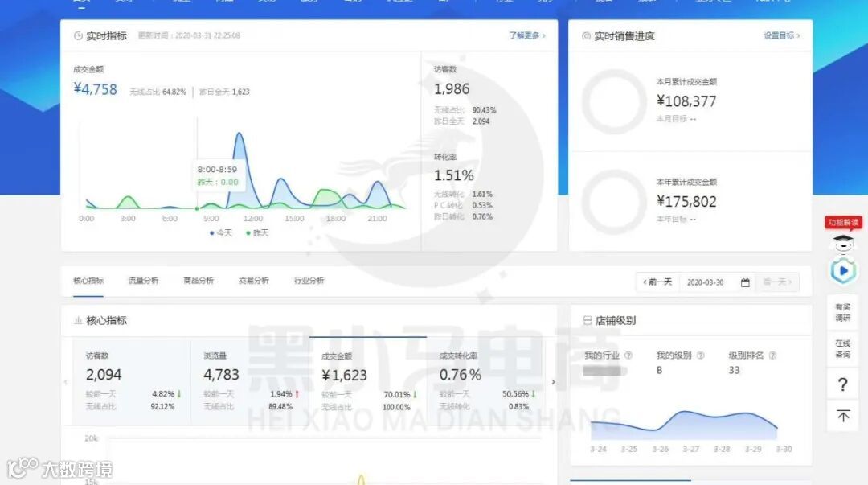Click the clock icon beside 实时指标
Screen dimensions: 868x485
point(78,36)
